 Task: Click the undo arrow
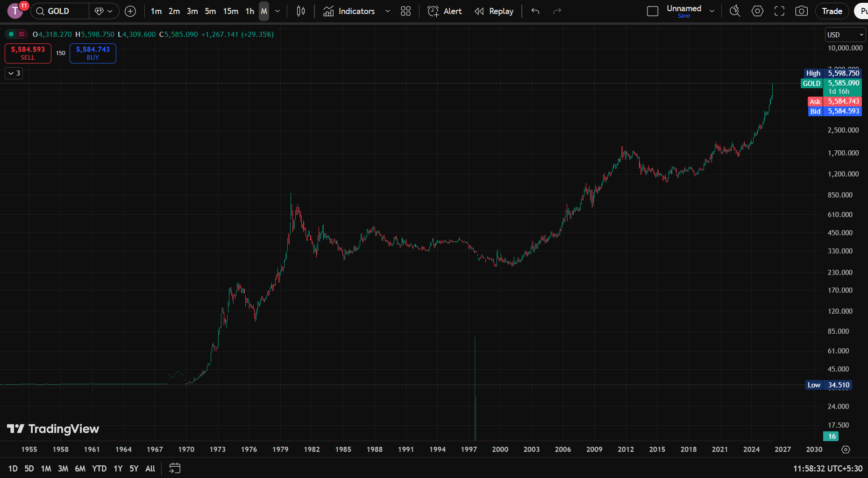pos(535,11)
